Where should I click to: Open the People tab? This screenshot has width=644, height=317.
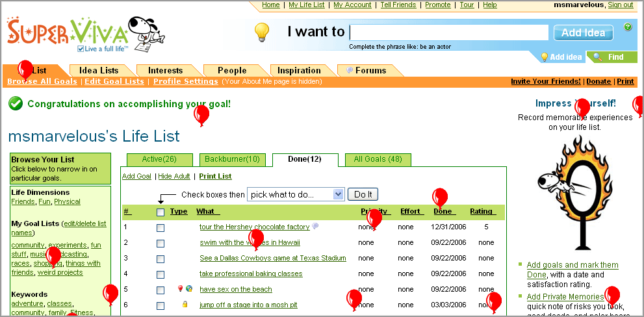232,70
